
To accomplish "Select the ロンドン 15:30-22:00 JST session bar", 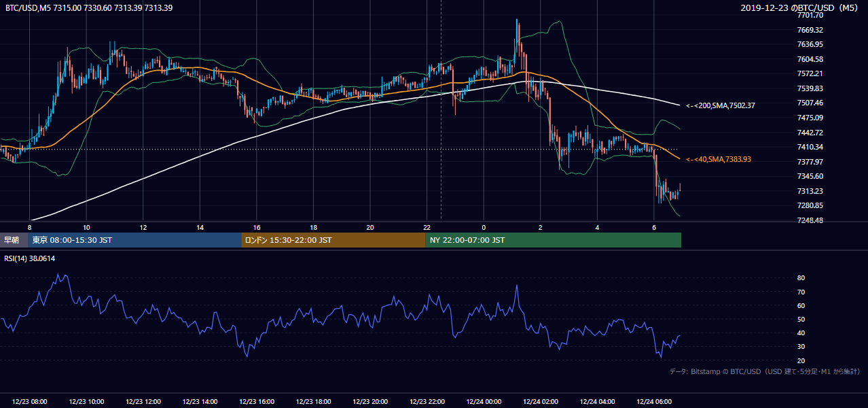I will click(x=333, y=240).
